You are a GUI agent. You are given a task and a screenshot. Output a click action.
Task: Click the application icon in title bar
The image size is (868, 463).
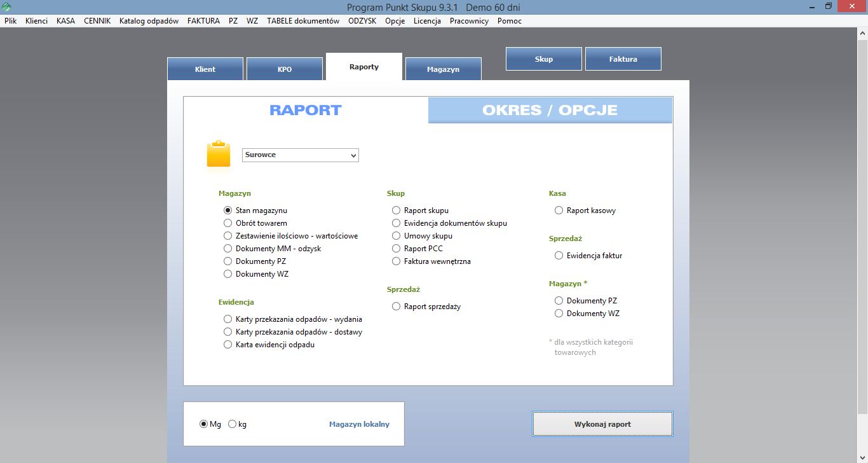pyautogui.click(x=7, y=7)
